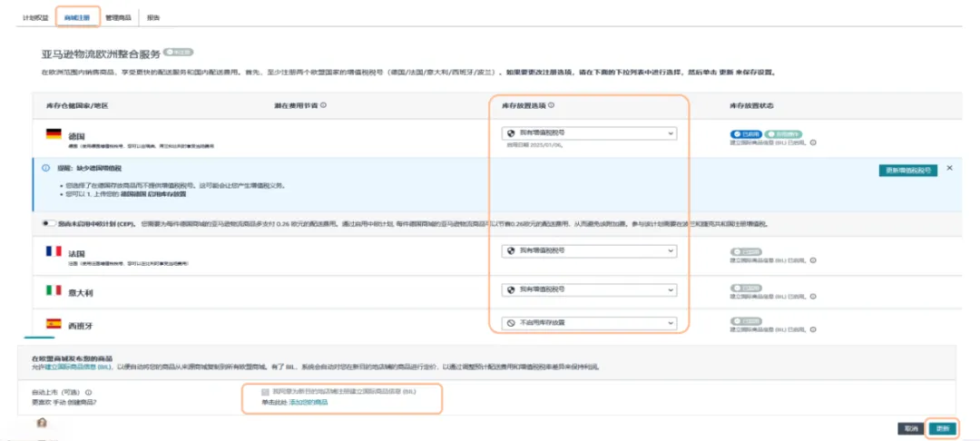Click the shield icon in Italy's dropdown
Screen dimensions: 980x441
pos(511,290)
